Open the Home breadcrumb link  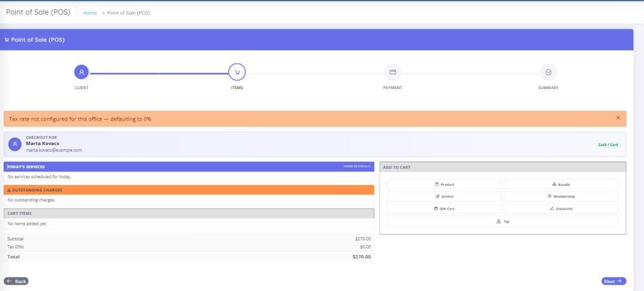pos(90,13)
